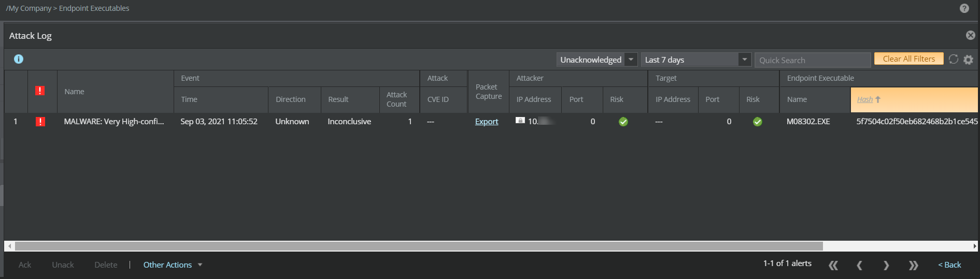The height and width of the screenshot is (279, 980).
Task: Click the red severity icon in MALWARE row
Action: click(40, 122)
